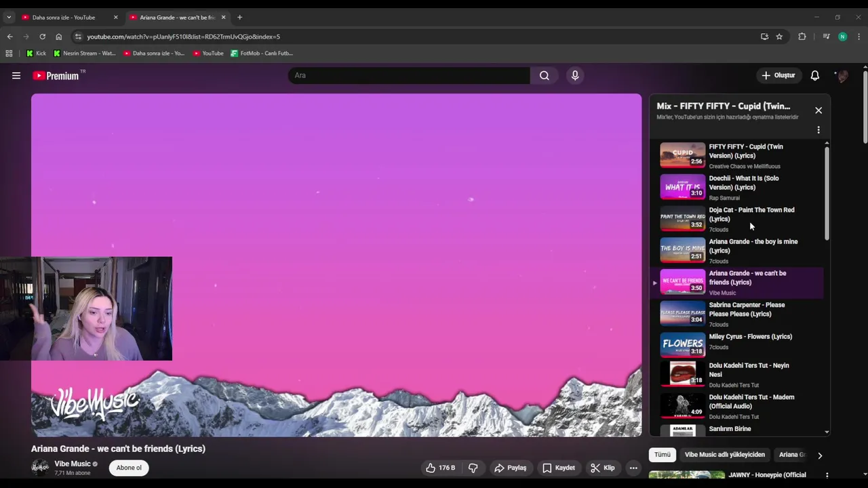This screenshot has height=488, width=868.
Task: Click the Oluştur create button
Action: [x=779, y=75]
